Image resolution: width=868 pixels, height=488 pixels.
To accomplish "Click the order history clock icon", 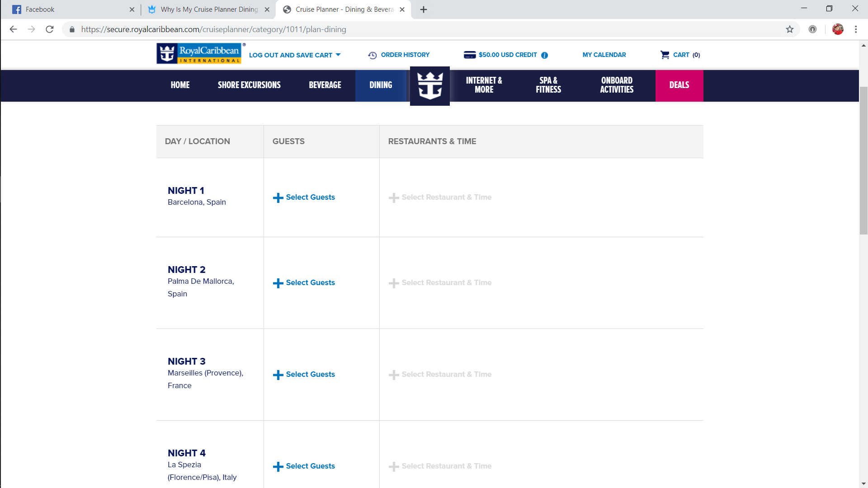I will coord(372,55).
